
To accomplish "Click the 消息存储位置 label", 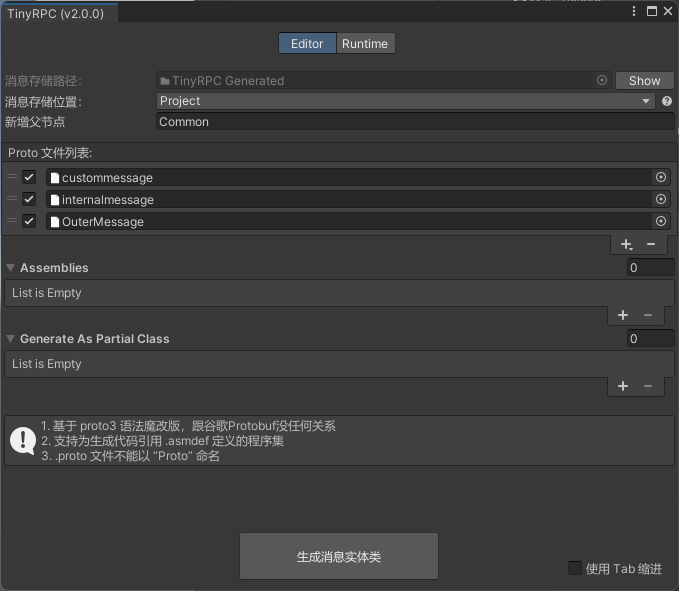I will pyautogui.click(x=43, y=102).
